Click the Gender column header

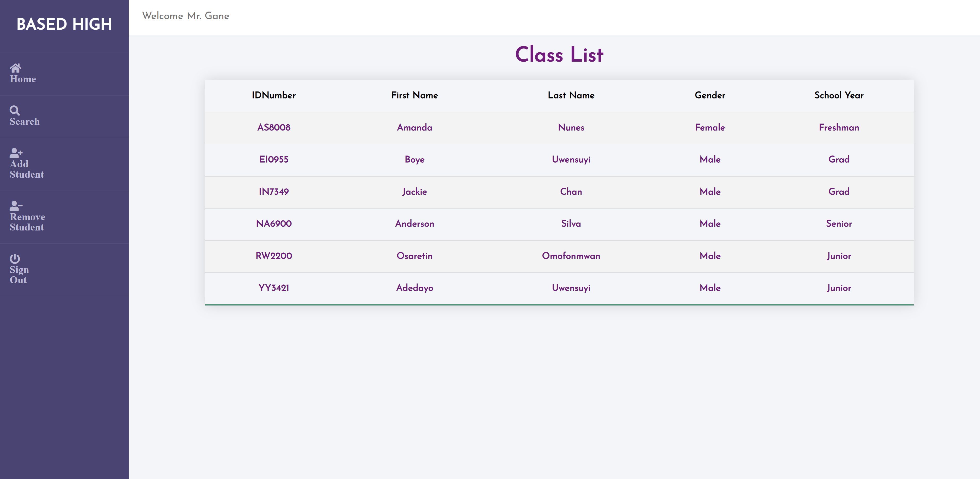(x=710, y=95)
